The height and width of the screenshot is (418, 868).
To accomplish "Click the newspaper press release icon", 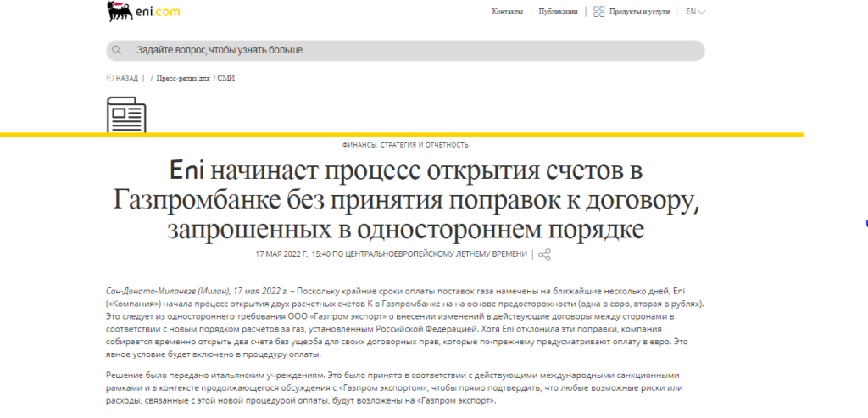I will (x=126, y=114).
